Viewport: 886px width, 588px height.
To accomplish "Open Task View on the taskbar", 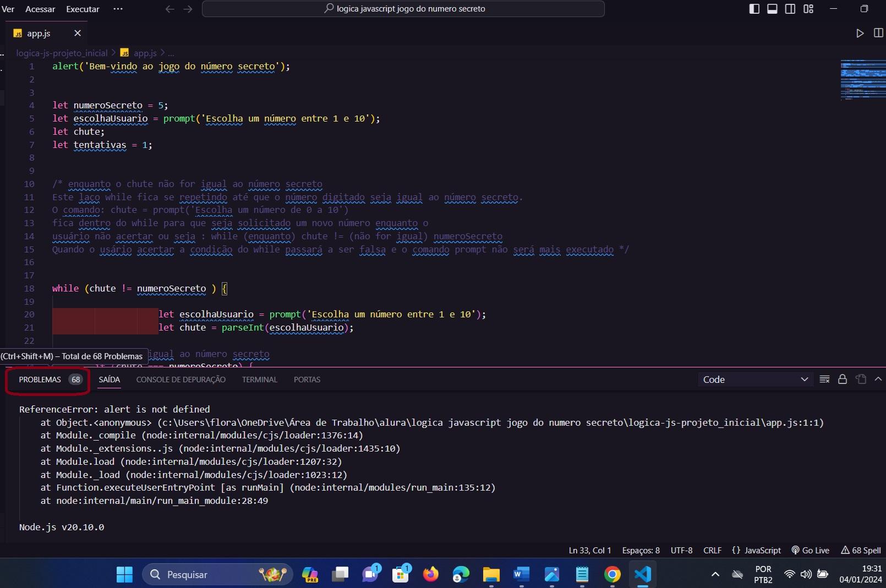I will 340,575.
